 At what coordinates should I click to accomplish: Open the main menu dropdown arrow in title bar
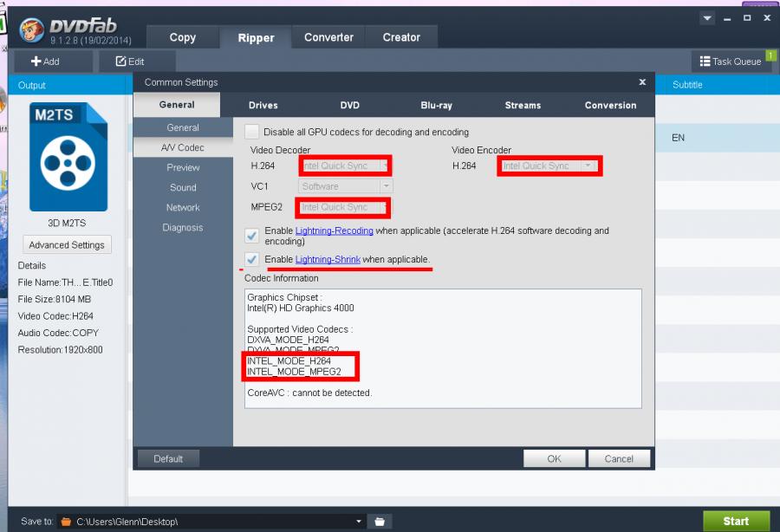(706, 18)
